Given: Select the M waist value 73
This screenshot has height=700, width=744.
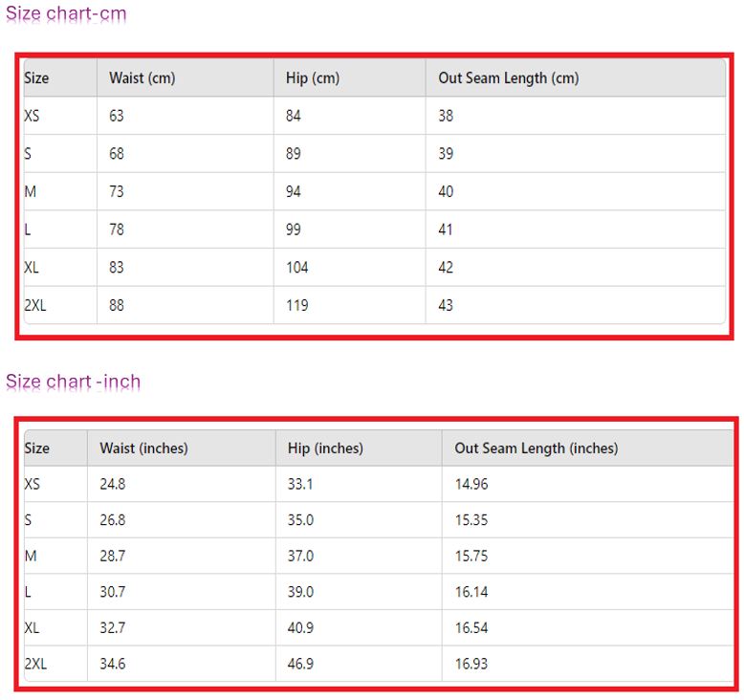Looking at the screenshot, I should [117, 192].
